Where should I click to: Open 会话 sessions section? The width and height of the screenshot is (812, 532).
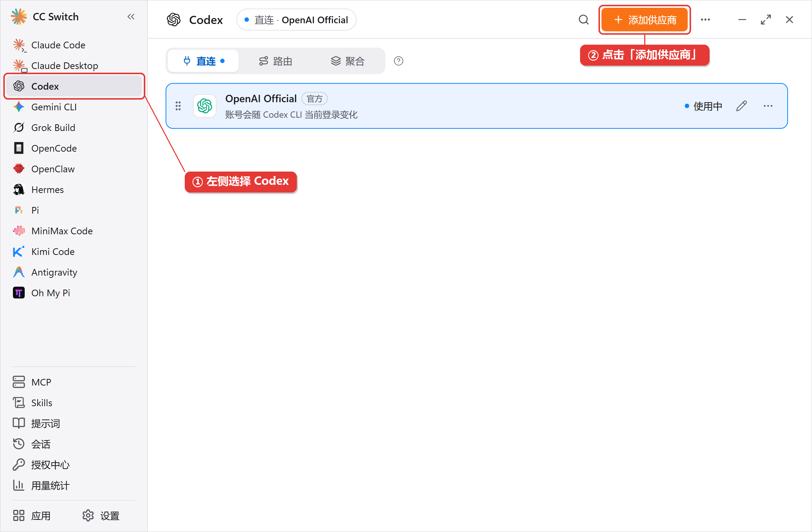(x=74, y=444)
